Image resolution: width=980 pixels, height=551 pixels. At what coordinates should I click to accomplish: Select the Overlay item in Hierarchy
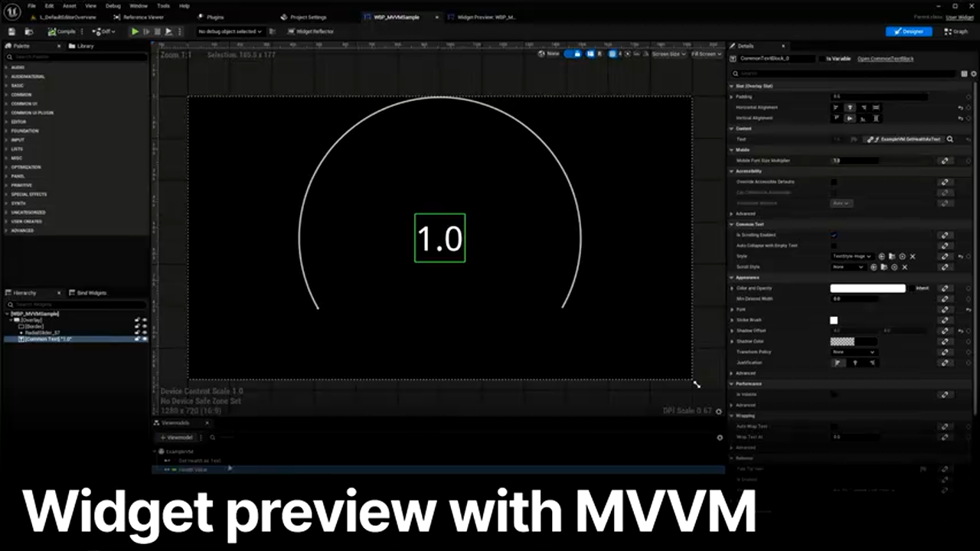pyautogui.click(x=31, y=320)
